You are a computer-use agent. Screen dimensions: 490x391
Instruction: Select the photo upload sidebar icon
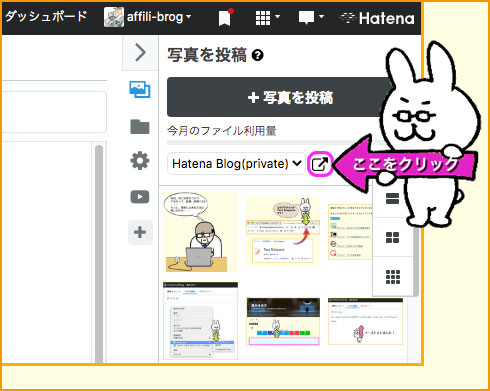point(140,89)
